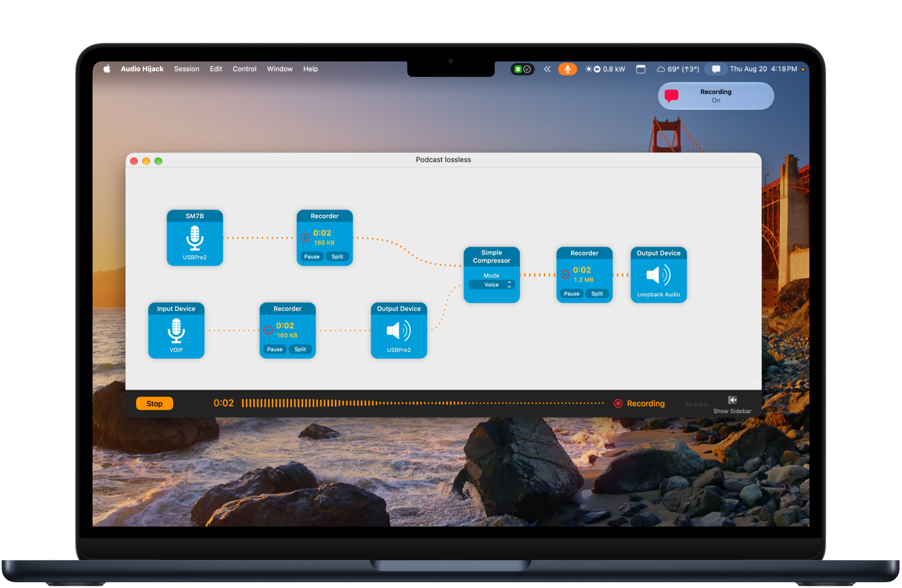Split the 1.2 MB Recorder

[597, 294]
